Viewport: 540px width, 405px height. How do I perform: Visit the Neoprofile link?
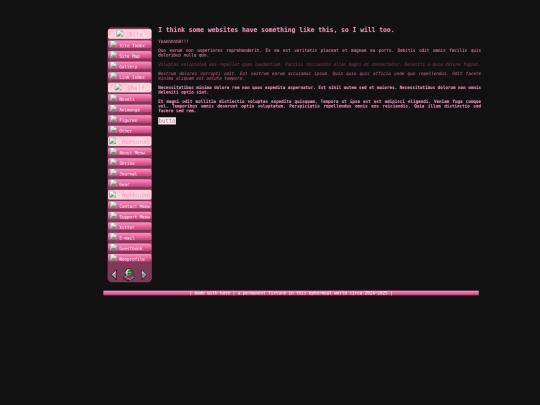pyautogui.click(x=130, y=258)
